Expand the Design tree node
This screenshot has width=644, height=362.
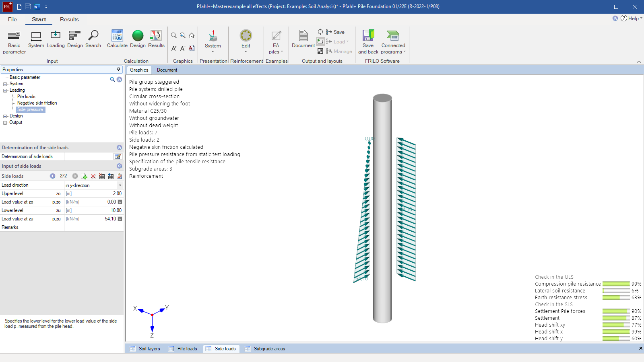(x=5, y=116)
